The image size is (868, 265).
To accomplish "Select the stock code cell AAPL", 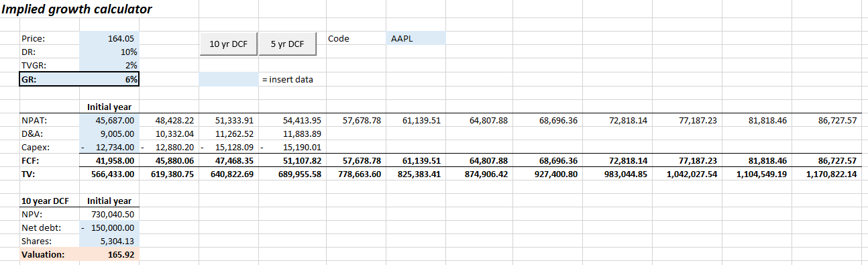I will (x=416, y=39).
